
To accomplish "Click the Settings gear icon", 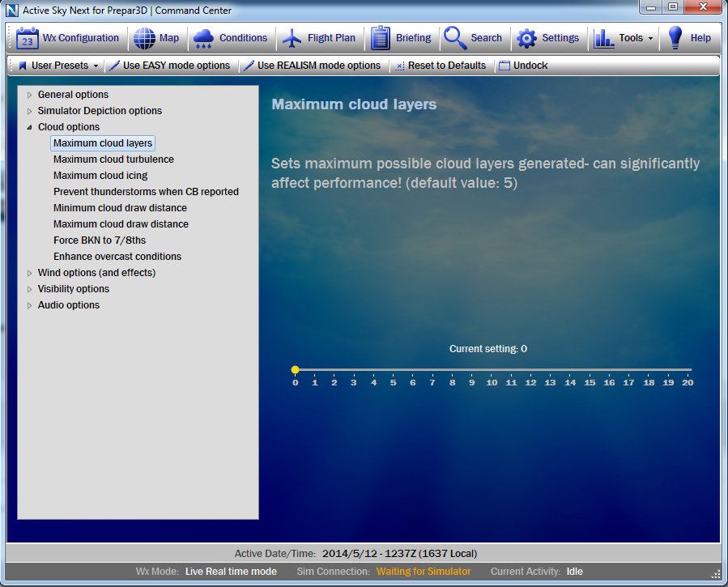I will 526,39.
